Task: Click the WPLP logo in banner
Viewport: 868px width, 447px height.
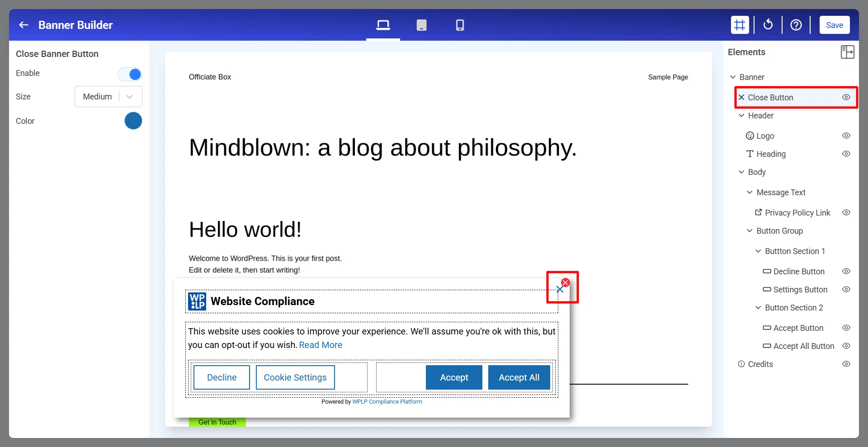Action: point(197,301)
